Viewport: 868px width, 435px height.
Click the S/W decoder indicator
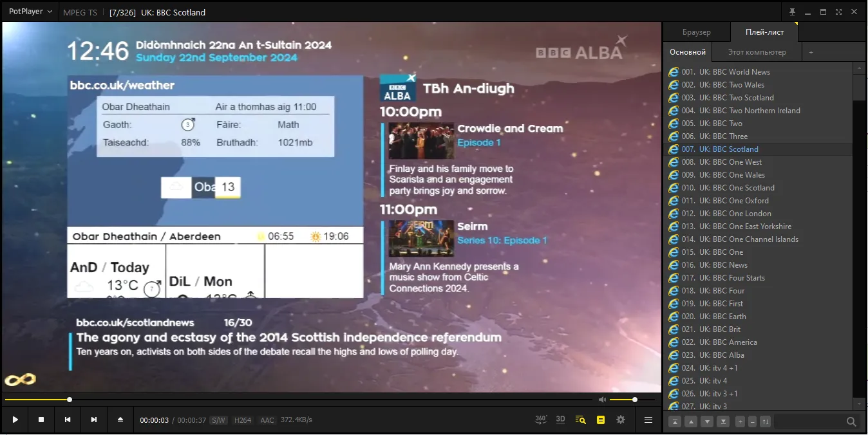219,420
